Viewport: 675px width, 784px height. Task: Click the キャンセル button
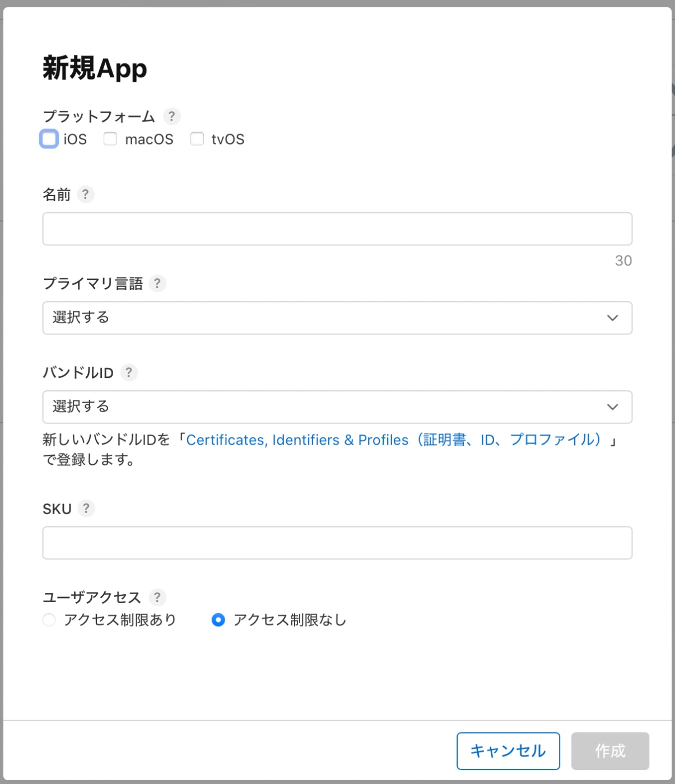pos(508,751)
